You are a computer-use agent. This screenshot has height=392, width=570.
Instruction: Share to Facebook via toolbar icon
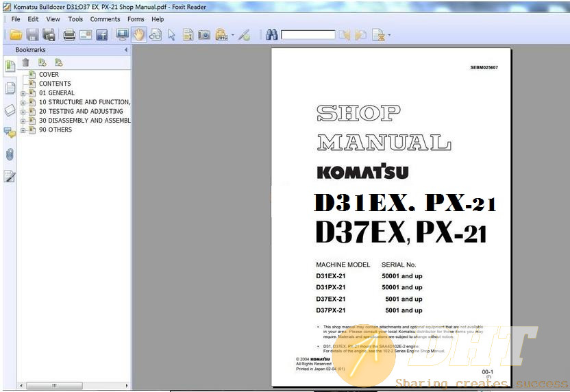pos(102,35)
